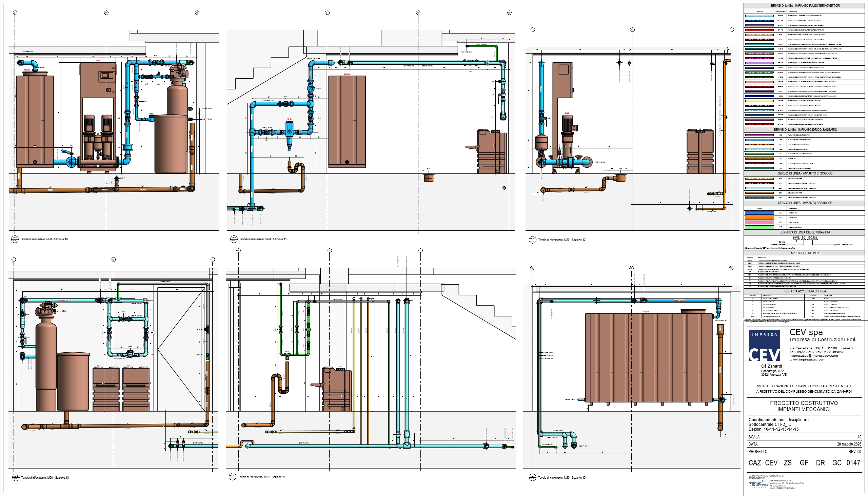The image size is (868, 496).
Task: Click the '30121 Venezia (VE)' address line
Action: click(774, 375)
